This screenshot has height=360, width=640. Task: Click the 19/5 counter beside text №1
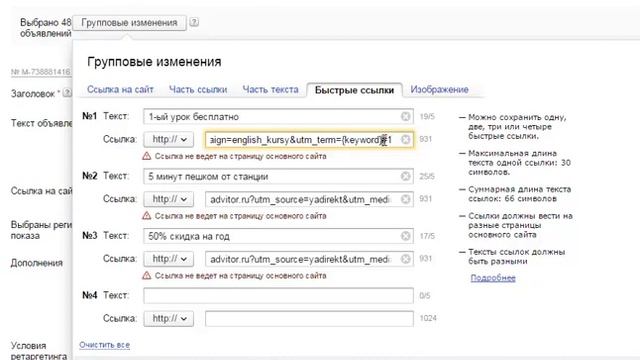click(427, 117)
